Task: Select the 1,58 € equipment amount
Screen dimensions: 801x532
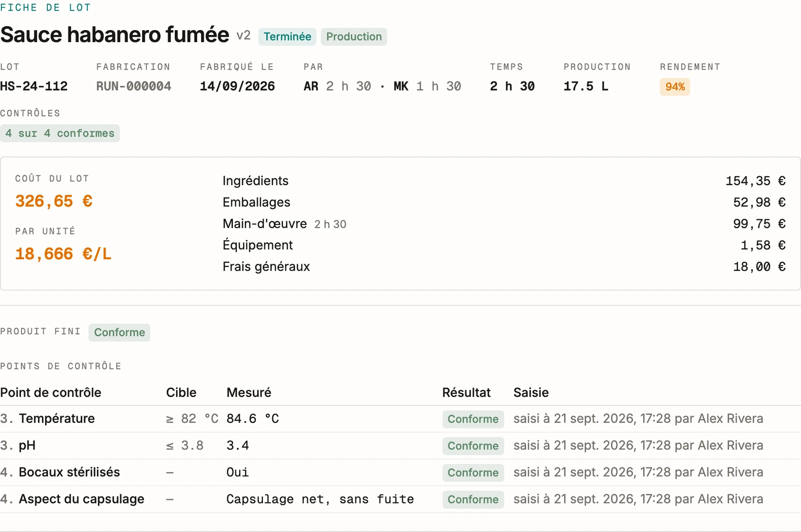Action: (763, 245)
